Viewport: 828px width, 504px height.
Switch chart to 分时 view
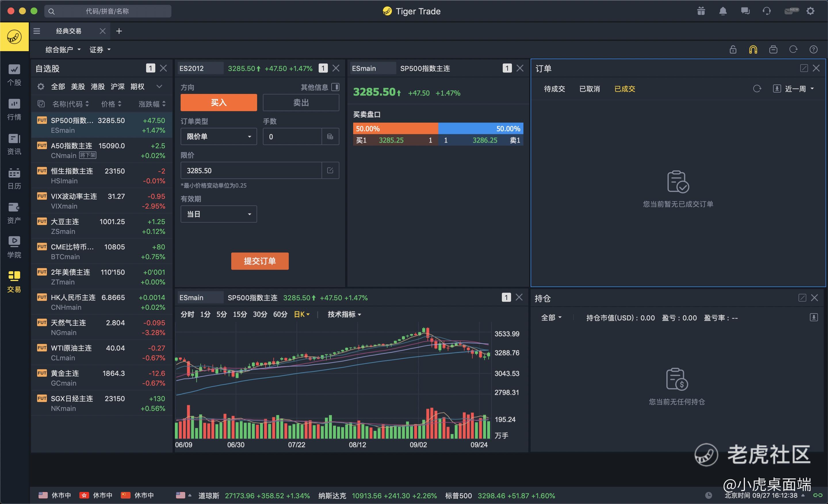pos(187,315)
